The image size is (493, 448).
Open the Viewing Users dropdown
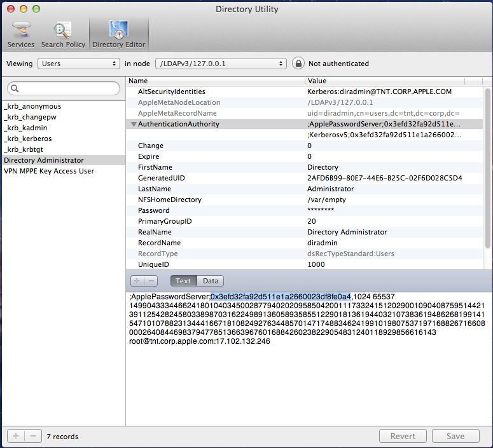(79, 64)
